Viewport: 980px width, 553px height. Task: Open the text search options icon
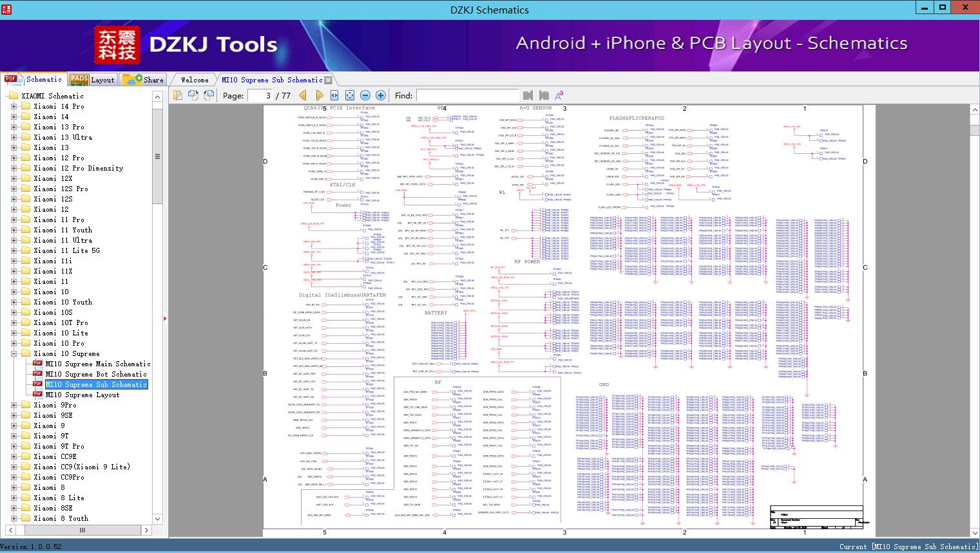tap(559, 95)
